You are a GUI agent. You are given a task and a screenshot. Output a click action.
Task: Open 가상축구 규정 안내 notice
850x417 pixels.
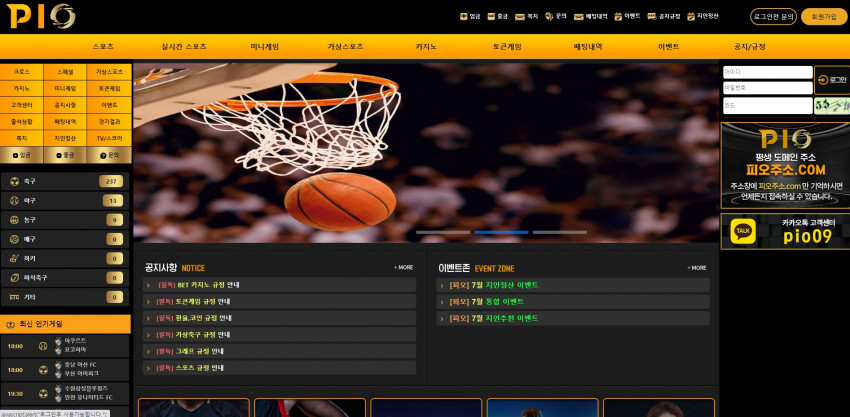coord(279,335)
